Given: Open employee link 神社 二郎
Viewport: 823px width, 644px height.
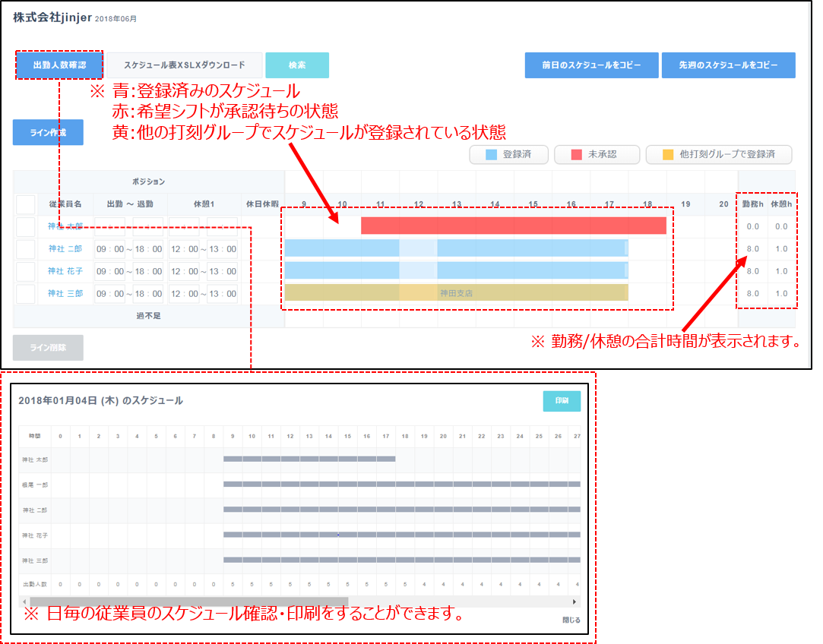Looking at the screenshot, I should click(x=65, y=249).
